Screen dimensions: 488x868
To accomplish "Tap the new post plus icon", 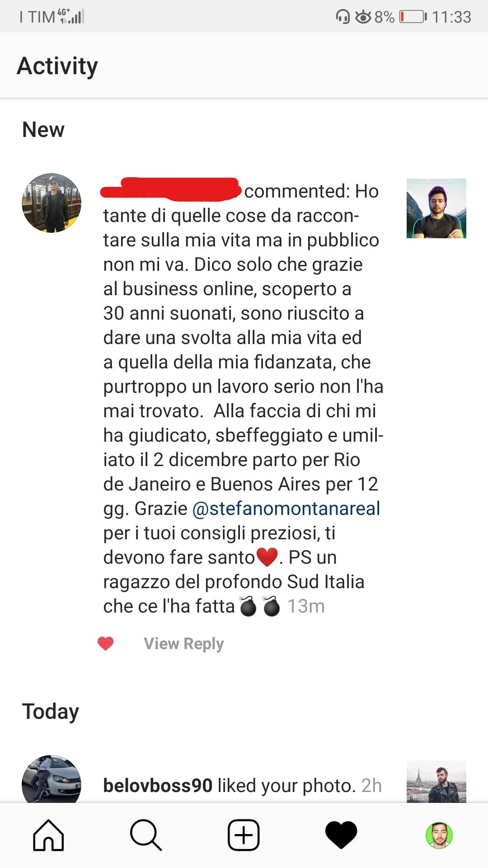I will click(x=244, y=835).
